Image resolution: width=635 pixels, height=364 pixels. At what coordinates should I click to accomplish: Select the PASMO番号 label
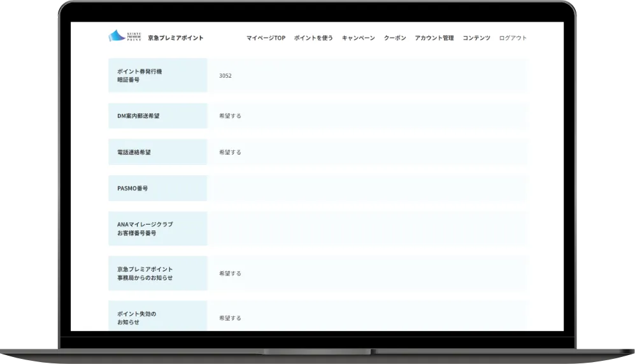tap(132, 188)
